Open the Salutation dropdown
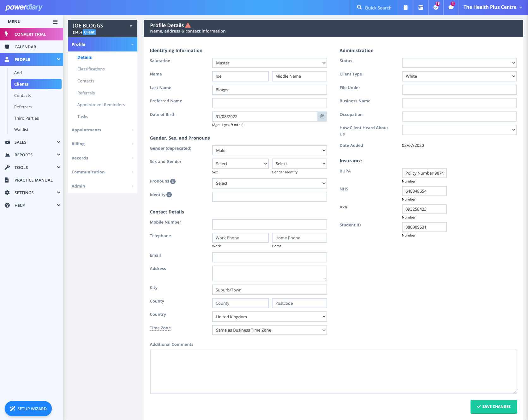528x420 pixels. coord(269,63)
